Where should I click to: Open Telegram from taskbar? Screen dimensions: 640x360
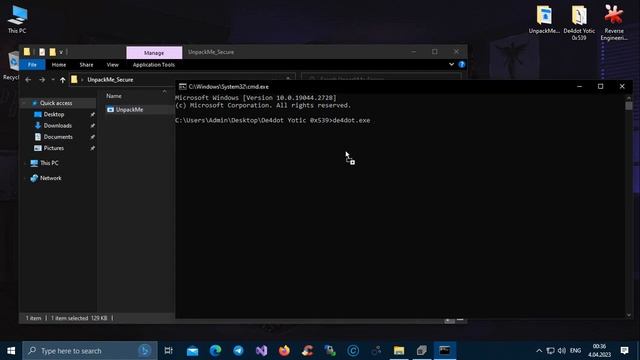[238, 351]
